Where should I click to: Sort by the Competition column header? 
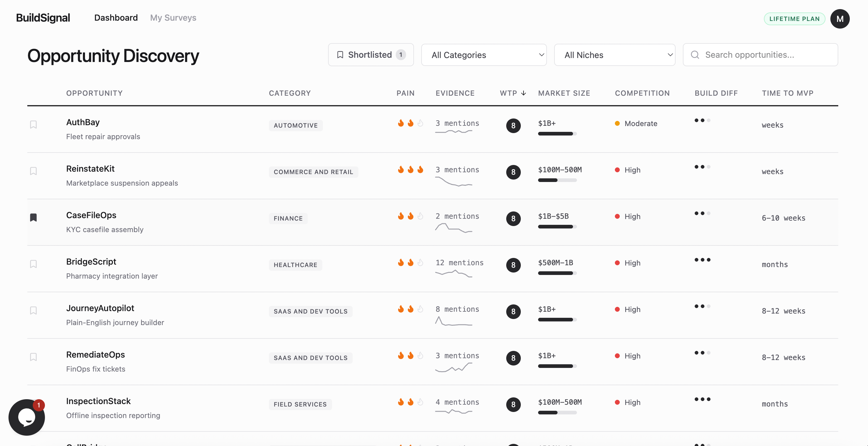click(x=642, y=93)
